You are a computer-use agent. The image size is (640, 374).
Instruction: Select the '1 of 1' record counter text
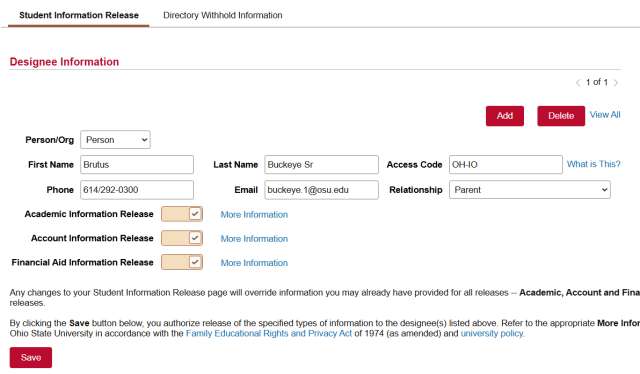point(597,82)
